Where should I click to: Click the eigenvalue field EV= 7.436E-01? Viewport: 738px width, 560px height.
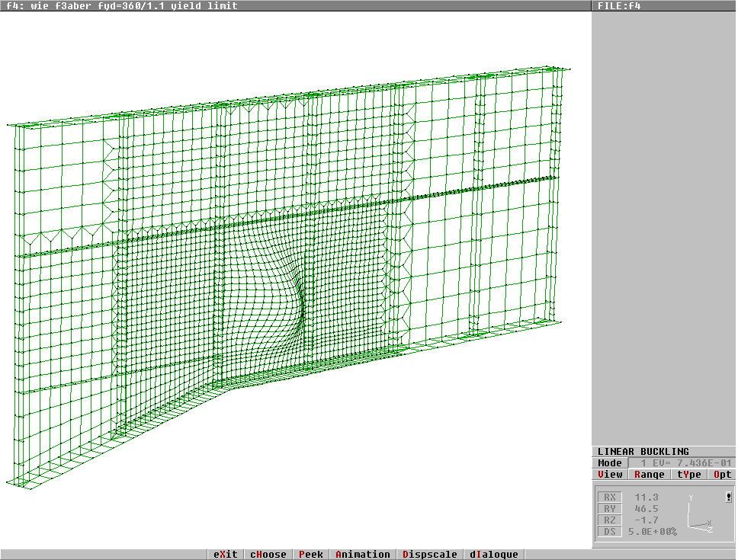pos(683,463)
